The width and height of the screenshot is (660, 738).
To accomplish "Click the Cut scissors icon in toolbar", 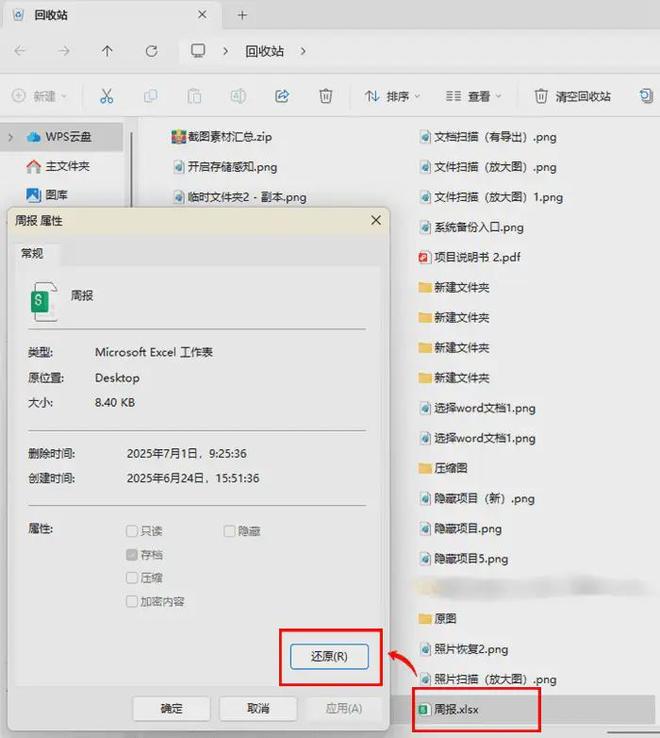I will (106, 96).
